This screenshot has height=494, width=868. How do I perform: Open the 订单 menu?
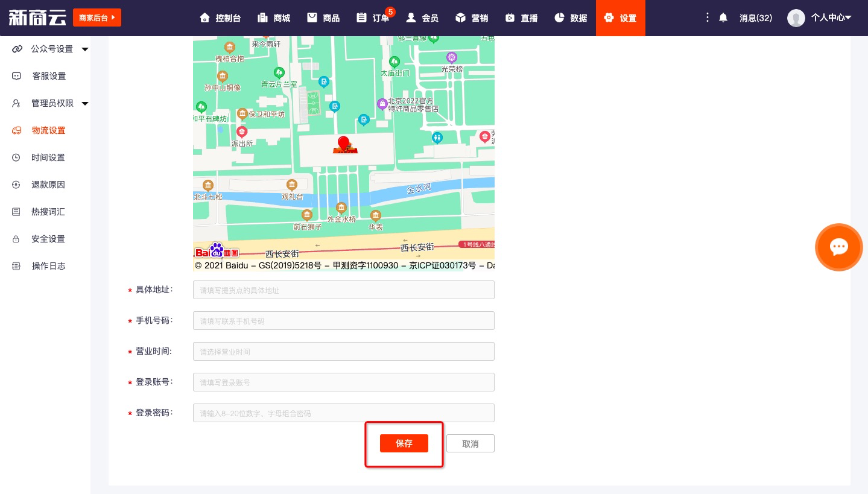(x=373, y=18)
